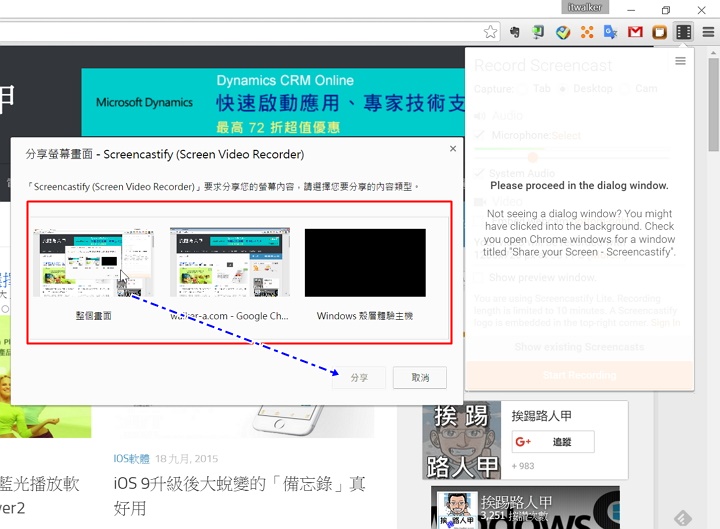Screen dimensions: 720x529
Task: Click the 分享 share button
Action: 359,377
